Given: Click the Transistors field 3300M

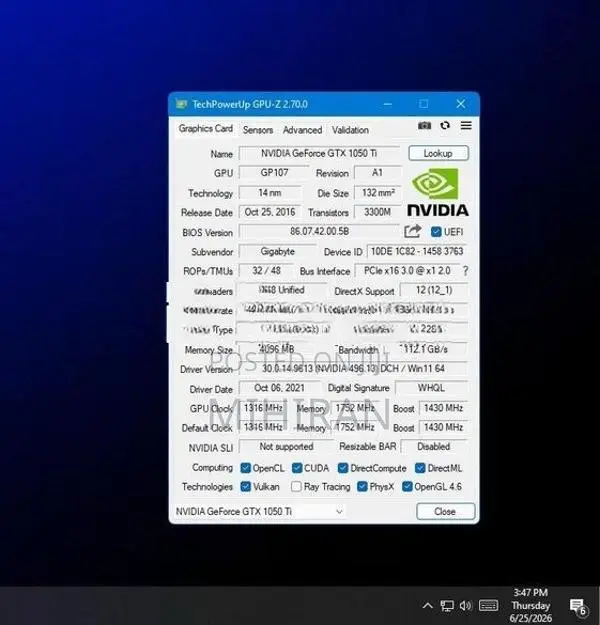Looking at the screenshot, I should 378,212.
